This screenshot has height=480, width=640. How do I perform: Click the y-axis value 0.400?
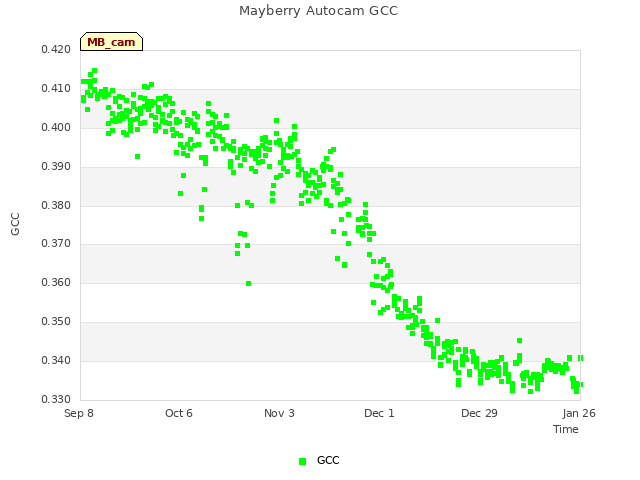coord(56,127)
